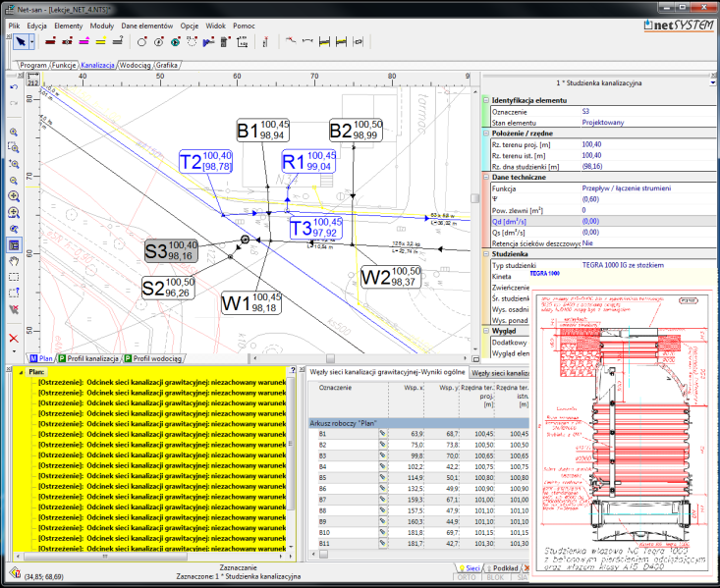Select the tank node tool

point(225,42)
